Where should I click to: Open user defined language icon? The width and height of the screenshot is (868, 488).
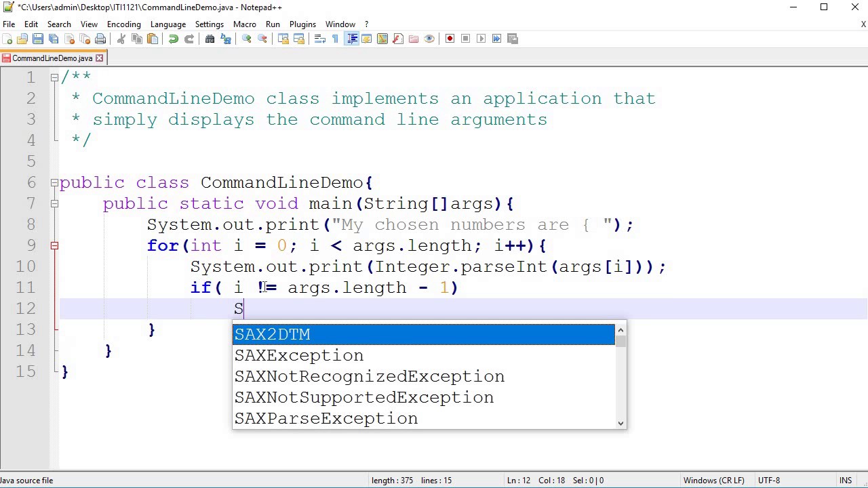pos(367,39)
